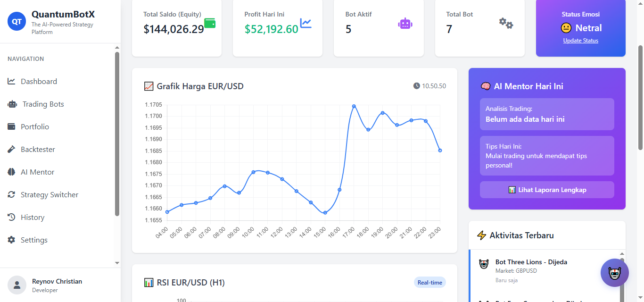
Task: Click the bar chart icon beside RSI EUR/USD
Action: click(x=149, y=283)
